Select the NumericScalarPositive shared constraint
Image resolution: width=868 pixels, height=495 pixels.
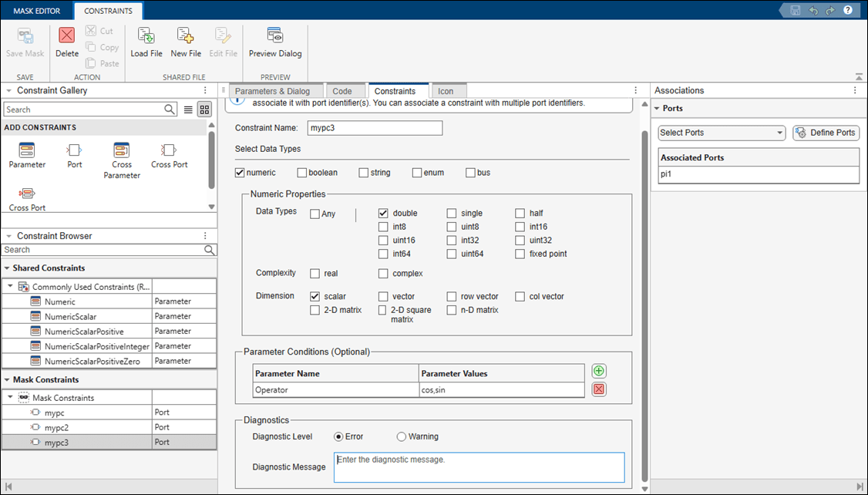[83, 331]
